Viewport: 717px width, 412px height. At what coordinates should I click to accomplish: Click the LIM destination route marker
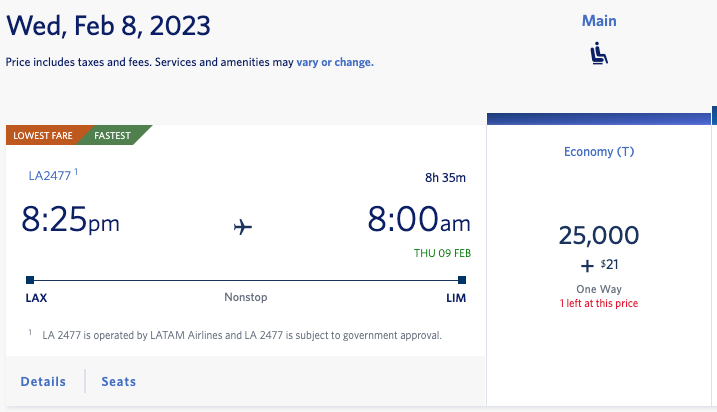pos(462,280)
